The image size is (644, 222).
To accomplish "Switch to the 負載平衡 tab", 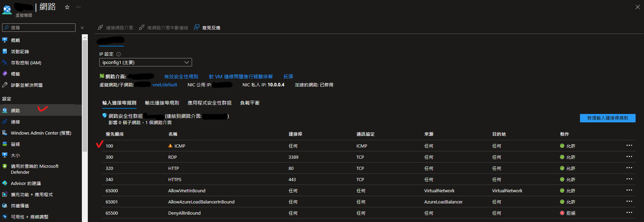I will pyautogui.click(x=250, y=103).
